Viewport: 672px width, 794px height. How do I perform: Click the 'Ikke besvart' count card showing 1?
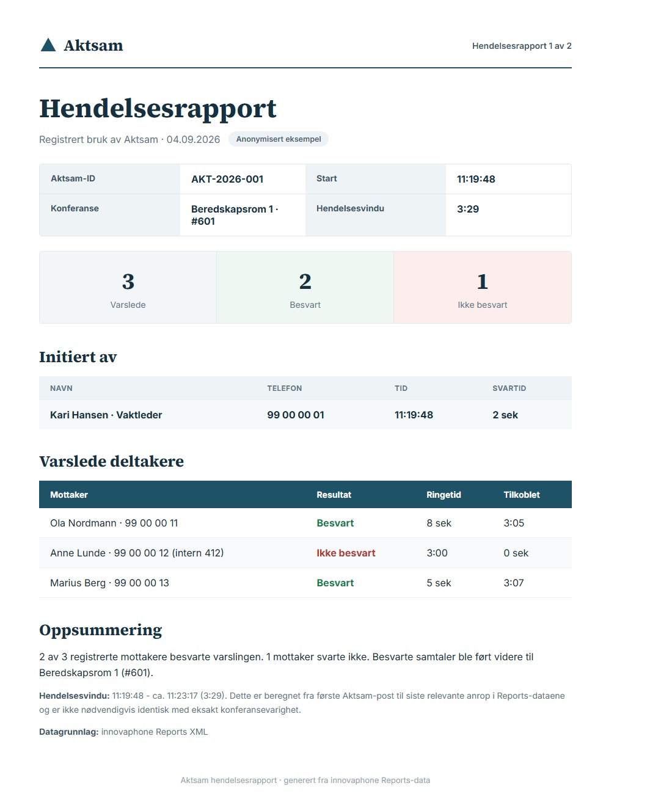(x=483, y=287)
